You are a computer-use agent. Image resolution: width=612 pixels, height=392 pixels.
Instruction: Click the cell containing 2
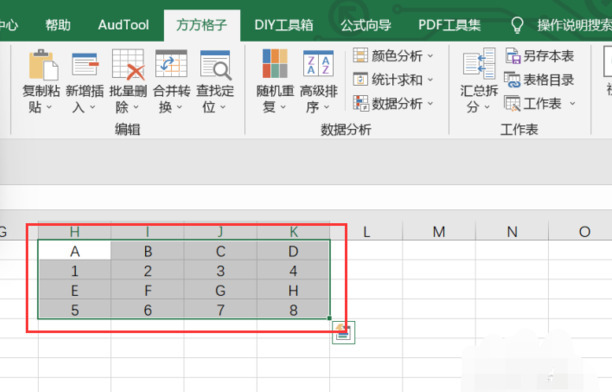[x=148, y=270]
